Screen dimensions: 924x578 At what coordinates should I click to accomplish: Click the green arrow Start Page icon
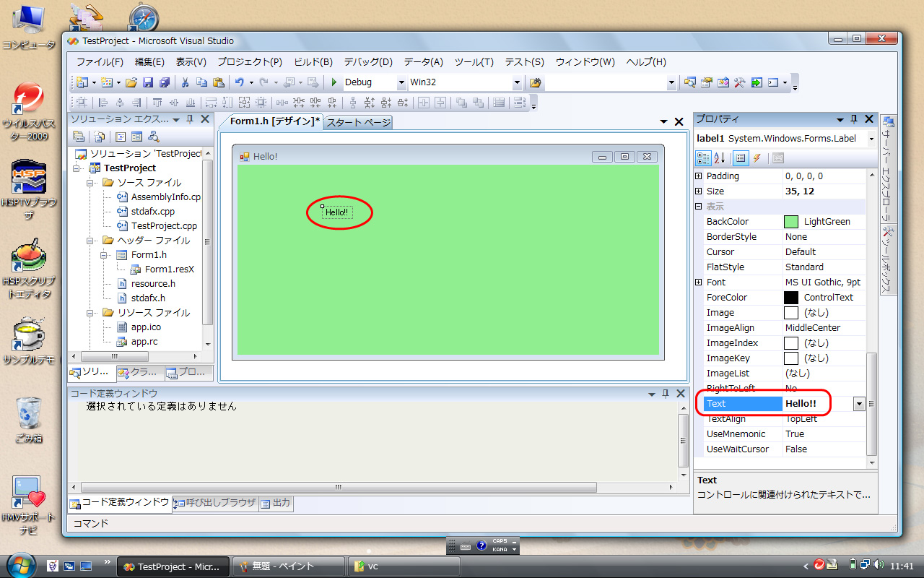point(756,82)
